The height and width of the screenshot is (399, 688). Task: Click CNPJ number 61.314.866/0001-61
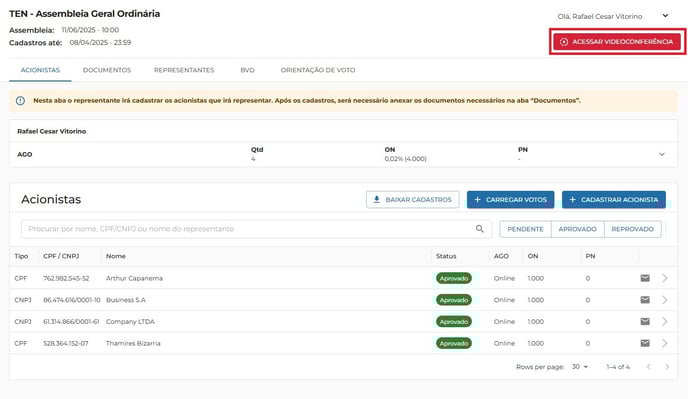pos(71,321)
